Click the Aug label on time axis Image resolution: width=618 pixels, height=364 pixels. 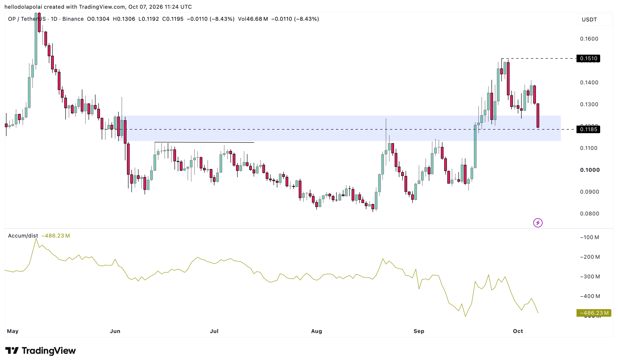pos(316,331)
